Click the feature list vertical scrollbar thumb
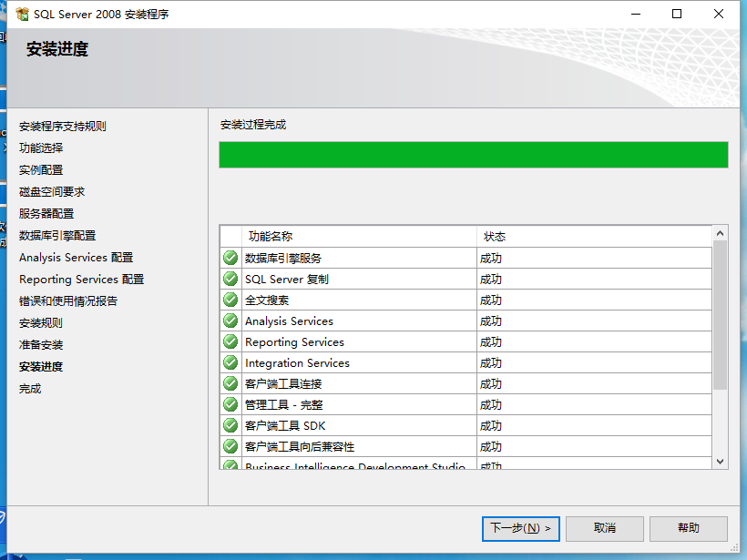 click(x=720, y=315)
